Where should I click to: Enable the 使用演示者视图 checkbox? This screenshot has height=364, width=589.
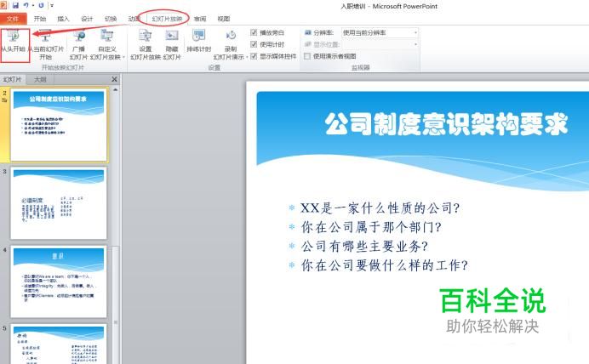pyautogui.click(x=307, y=56)
